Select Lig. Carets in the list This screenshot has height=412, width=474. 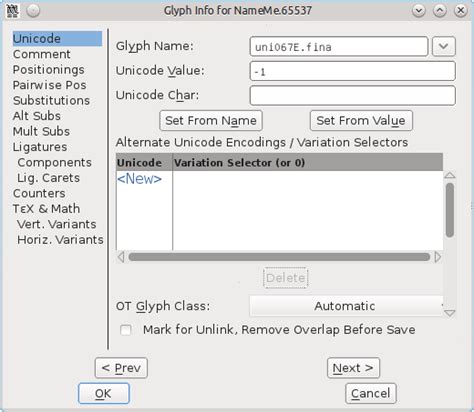(x=48, y=178)
